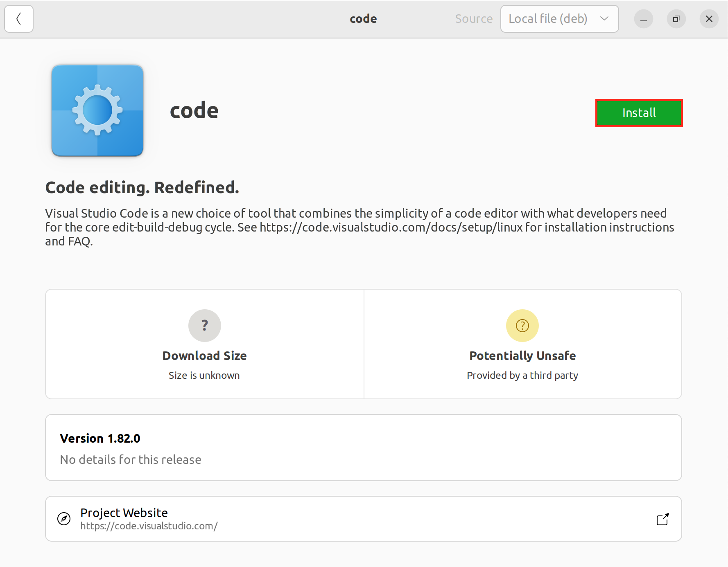Viewport: 728px width, 567px height.
Task: Install the code package
Action: point(639,113)
